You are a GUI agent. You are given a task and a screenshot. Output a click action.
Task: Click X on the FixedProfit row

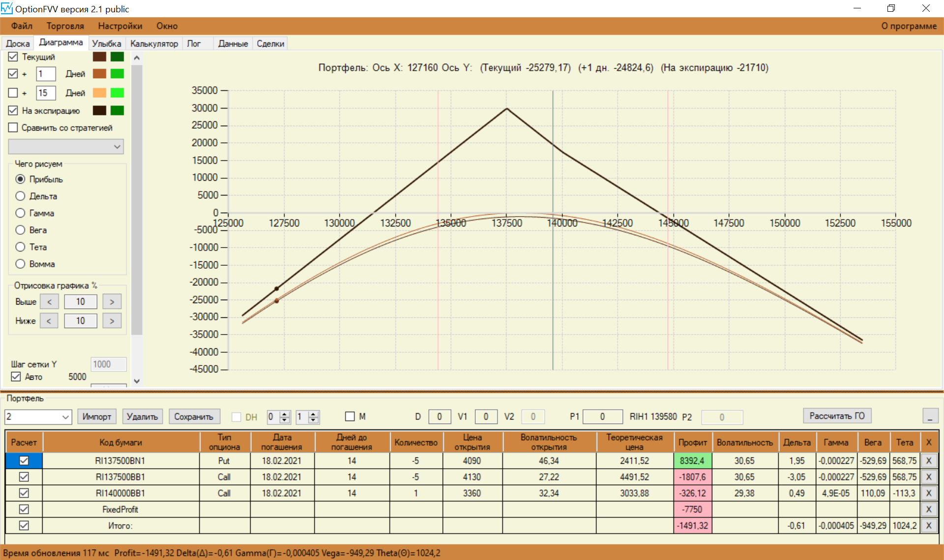(928, 509)
